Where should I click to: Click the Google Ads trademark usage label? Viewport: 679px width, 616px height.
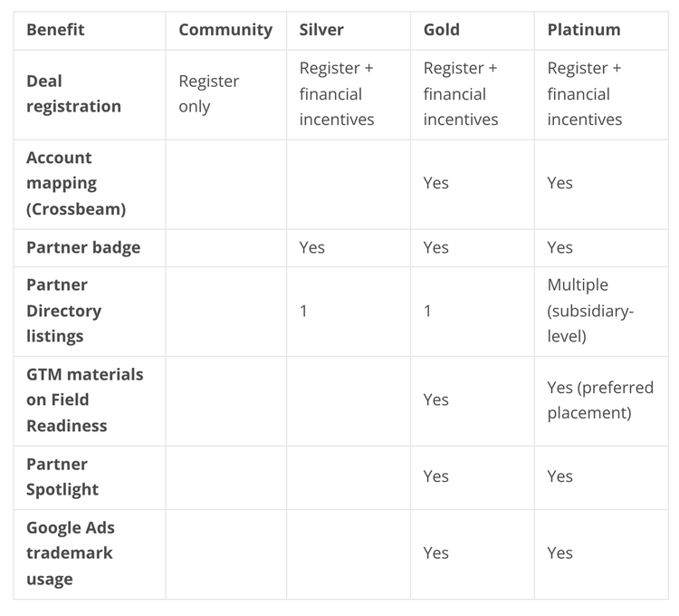click(x=71, y=553)
